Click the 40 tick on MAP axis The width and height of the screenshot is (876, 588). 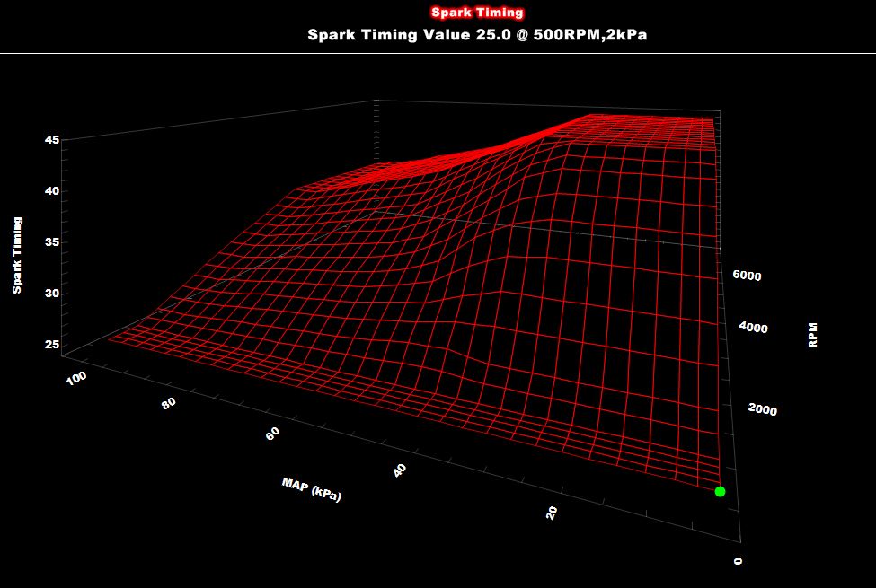point(400,469)
